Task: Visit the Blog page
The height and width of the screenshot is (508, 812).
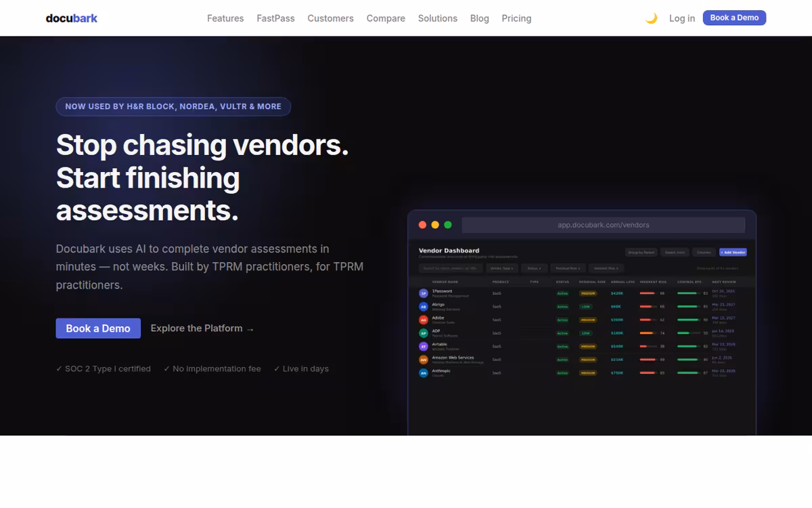Action: [480, 18]
